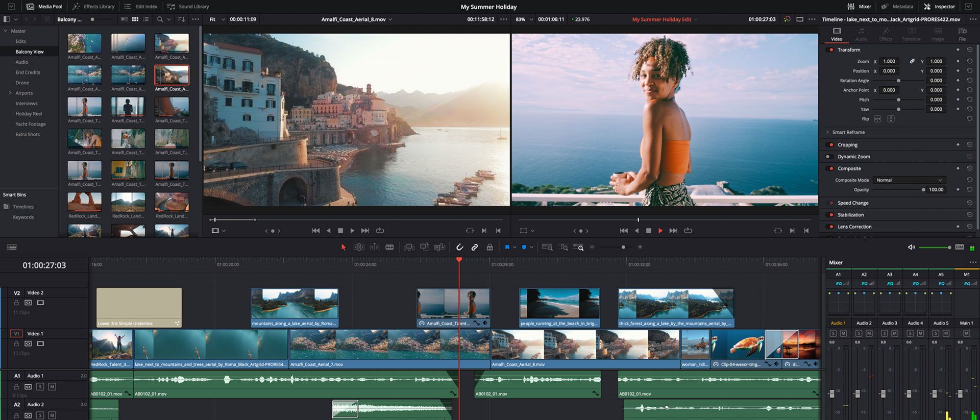
Task: Click the timeline zoom-out minus button
Action: 592,247
